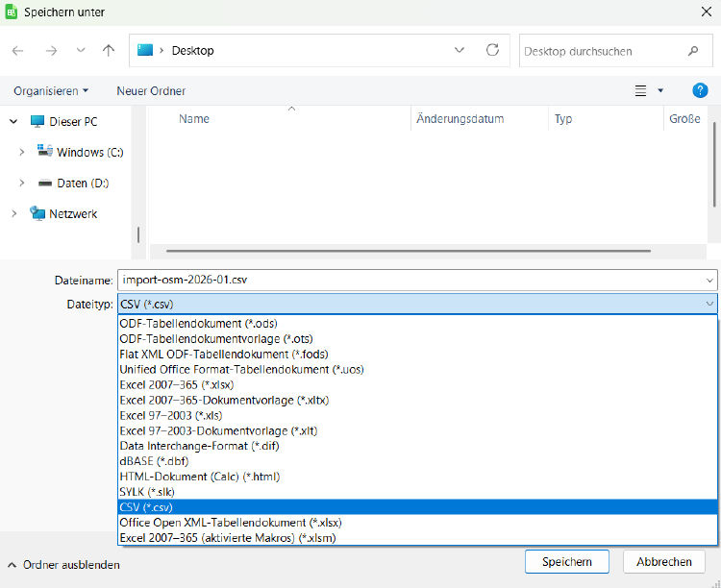Open the recent locations dropdown arrow
The height and width of the screenshot is (588, 721).
pyautogui.click(x=81, y=51)
